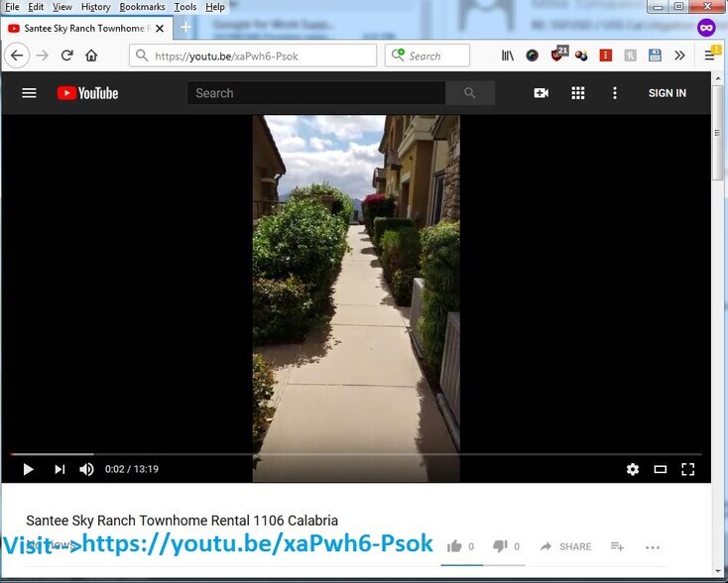The image size is (728, 583).
Task: Open the History menu
Action: point(95,7)
